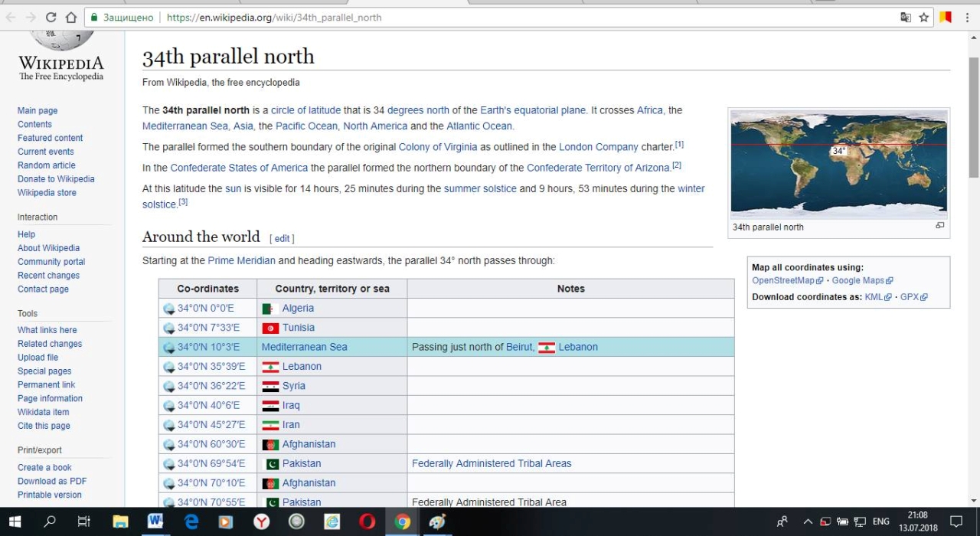Go to the browser home page icon

70,17
